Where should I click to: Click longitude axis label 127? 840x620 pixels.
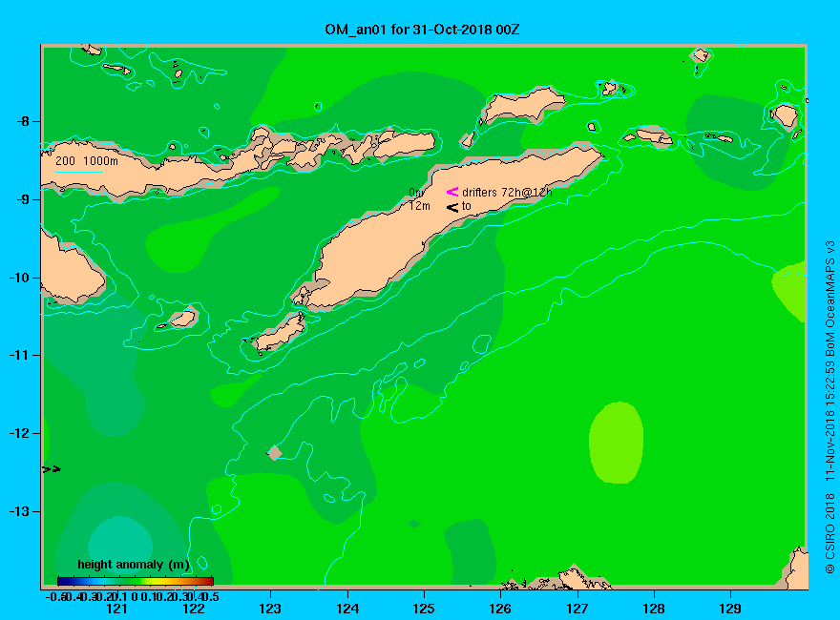(x=577, y=609)
